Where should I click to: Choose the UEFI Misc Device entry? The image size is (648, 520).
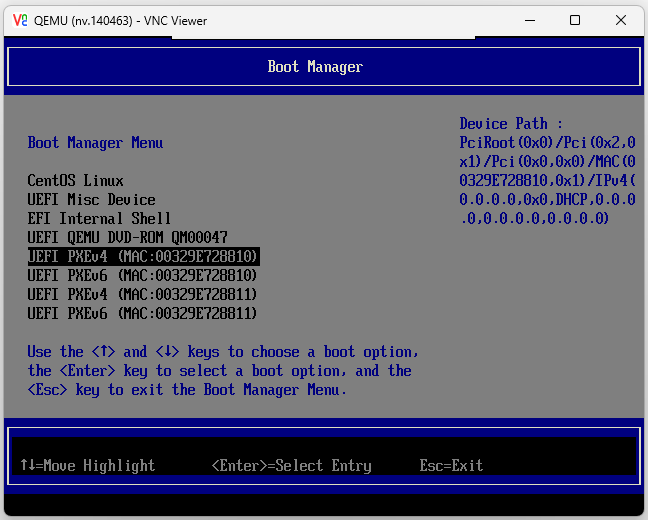click(x=91, y=200)
